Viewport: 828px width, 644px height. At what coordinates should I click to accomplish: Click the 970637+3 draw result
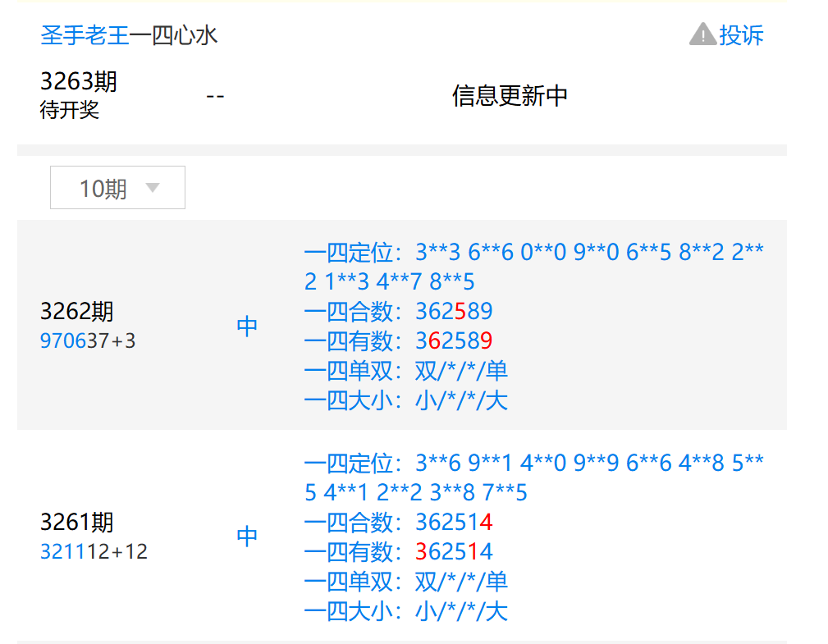[x=88, y=340]
